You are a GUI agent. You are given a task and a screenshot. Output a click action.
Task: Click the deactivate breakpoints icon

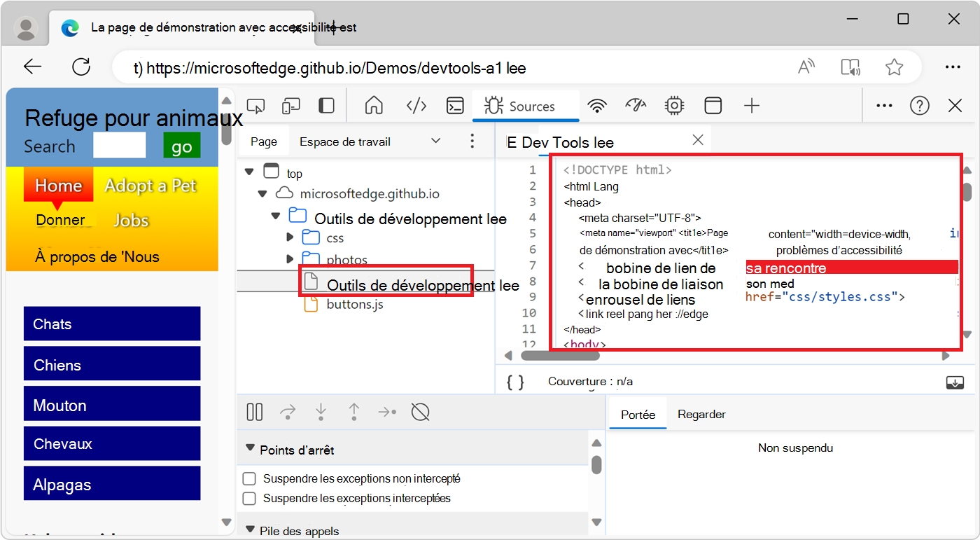tap(420, 412)
